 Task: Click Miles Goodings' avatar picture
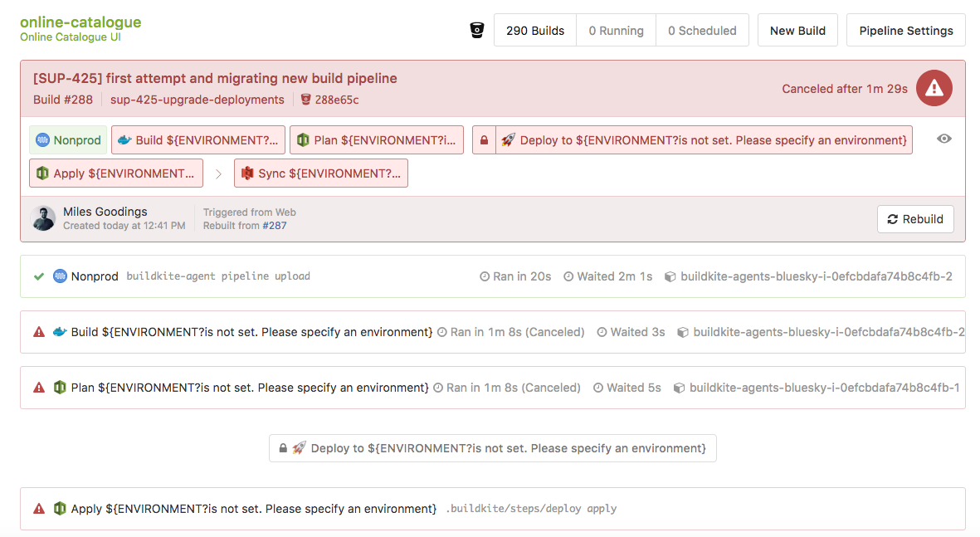(x=43, y=218)
